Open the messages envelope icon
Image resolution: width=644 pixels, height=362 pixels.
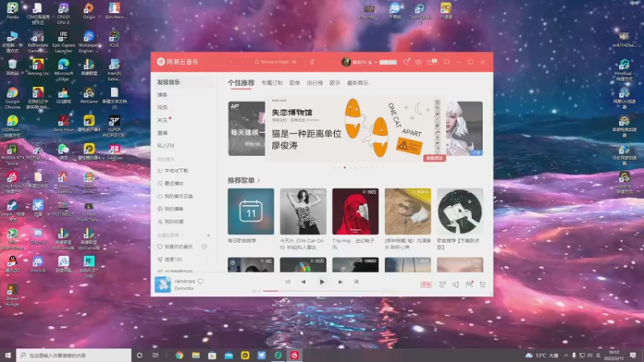point(431,62)
